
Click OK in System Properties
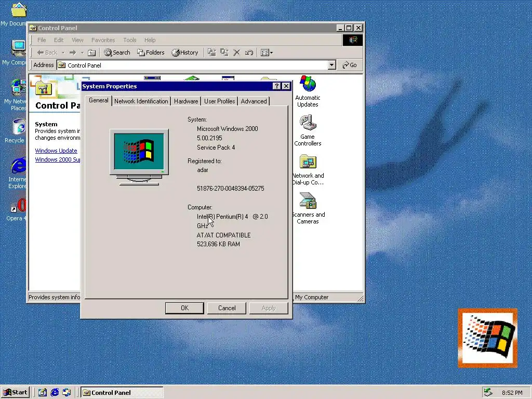click(x=184, y=308)
